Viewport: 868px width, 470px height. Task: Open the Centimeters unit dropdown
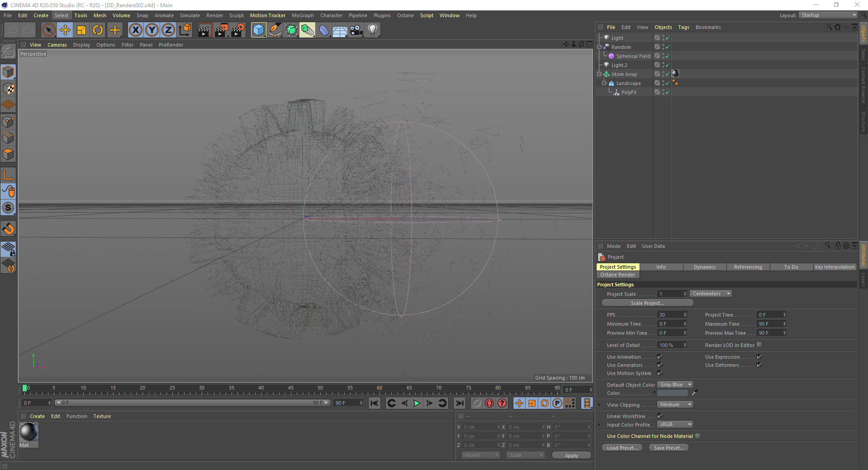(711, 294)
